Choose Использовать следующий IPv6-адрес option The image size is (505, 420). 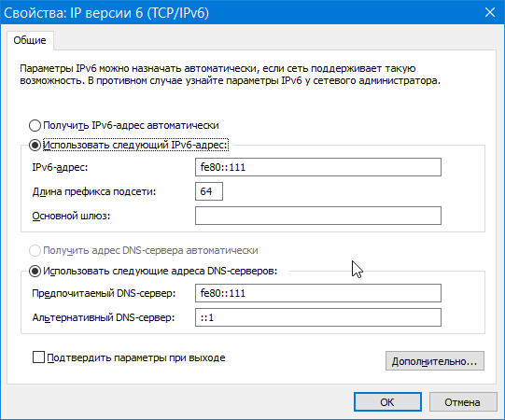35,146
